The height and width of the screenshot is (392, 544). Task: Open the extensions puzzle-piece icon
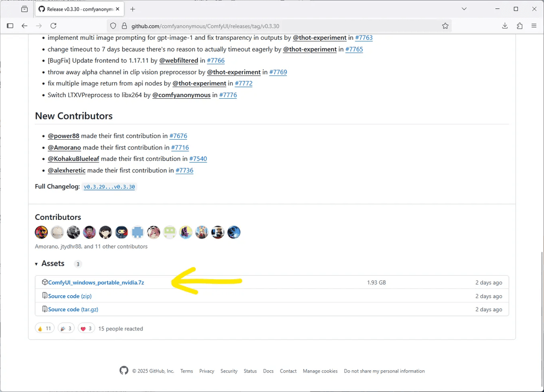(520, 25)
